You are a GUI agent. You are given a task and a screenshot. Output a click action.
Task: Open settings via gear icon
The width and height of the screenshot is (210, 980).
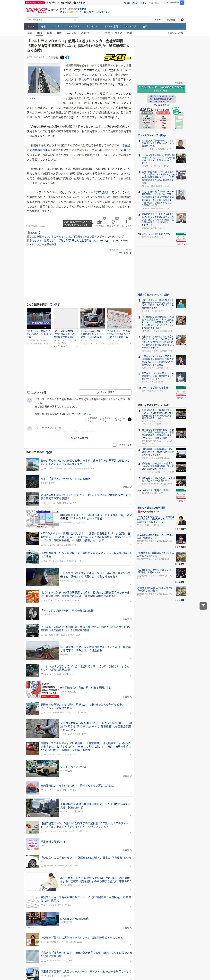pos(182,20)
